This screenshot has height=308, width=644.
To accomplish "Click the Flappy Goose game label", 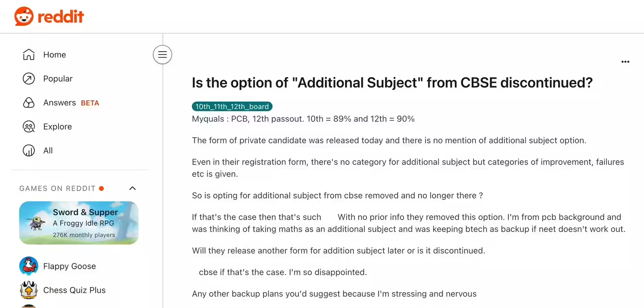I will (70, 266).
